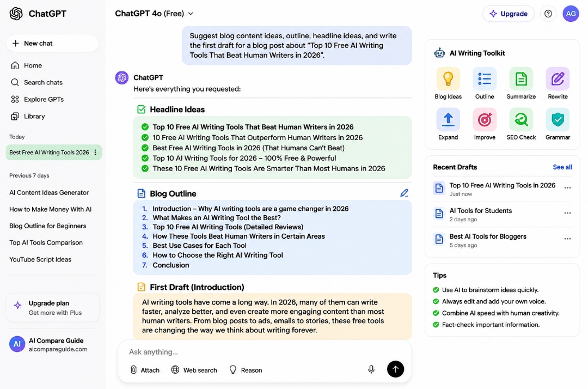Screen dimensions: 588x389
Task: Open options menu for Best Free AI Writing Tools chat
Action: click(95, 153)
